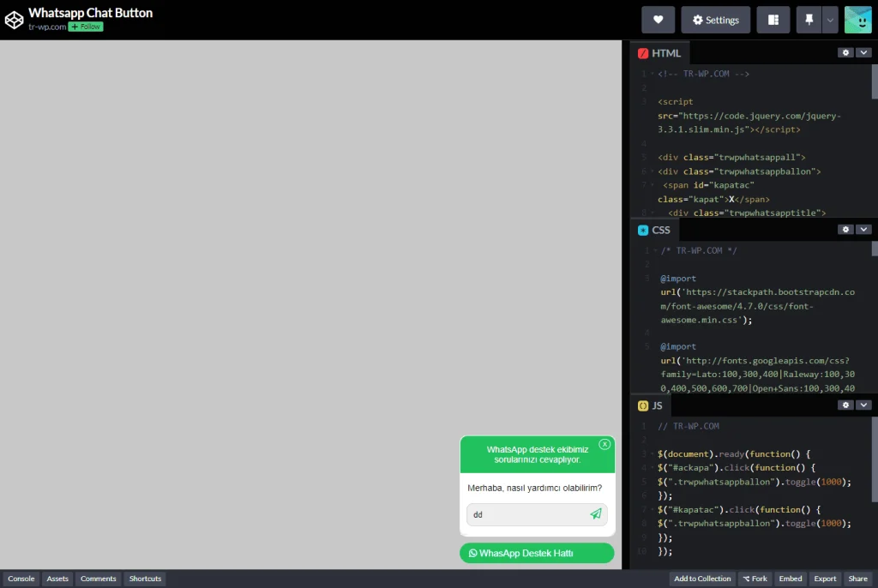
Task: Click the JS editor scrollbar
Action: pos(875,459)
